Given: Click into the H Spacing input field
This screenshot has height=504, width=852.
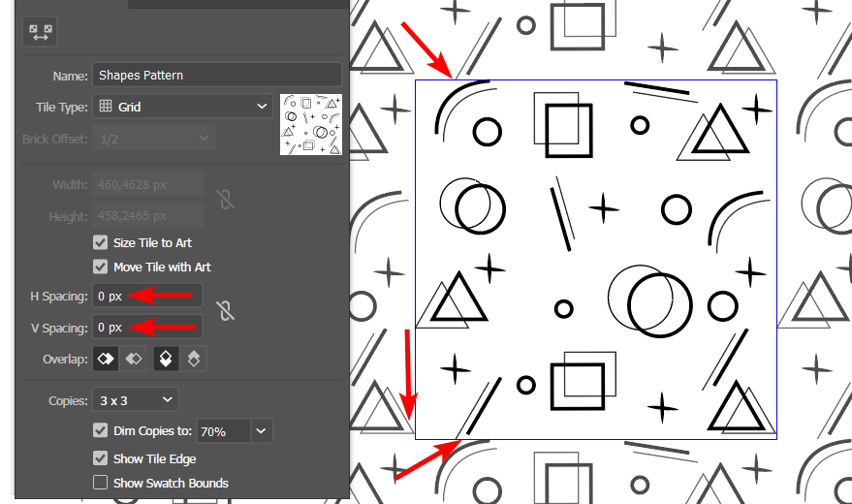Looking at the screenshot, I should tap(147, 296).
